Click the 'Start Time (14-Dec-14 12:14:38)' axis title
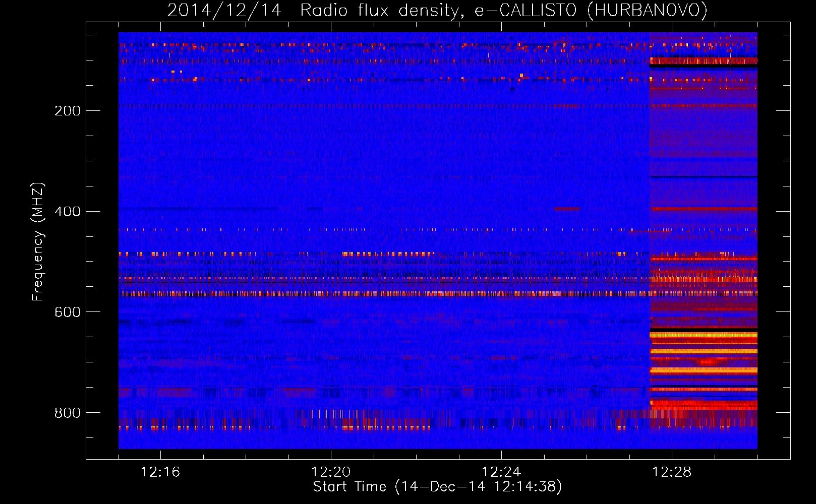Image resolution: width=816 pixels, height=504 pixels. tap(437, 487)
